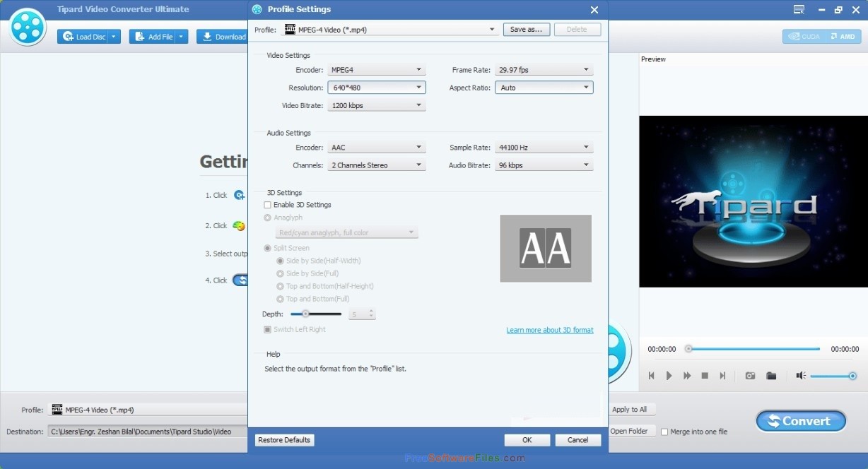Toggle the AMD acceleration badge
This screenshot has height=469, width=868.
(842, 36)
